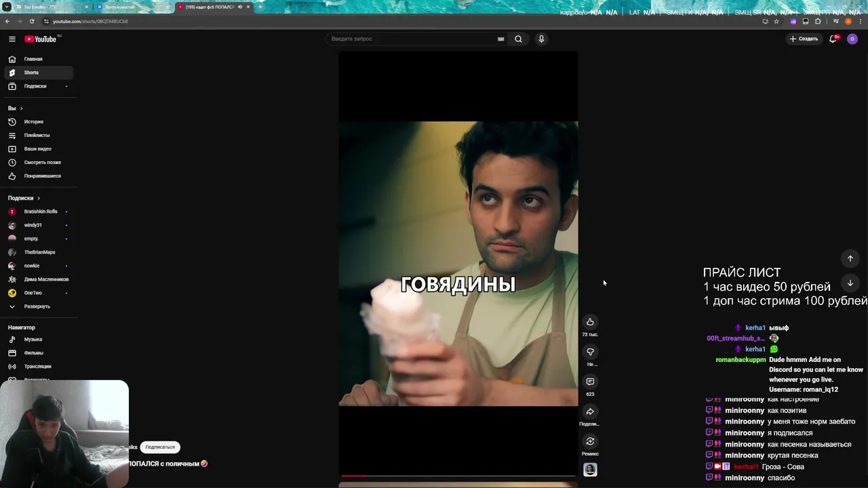Go to Главная in sidebar
868x488 pixels.
[39, 59]
